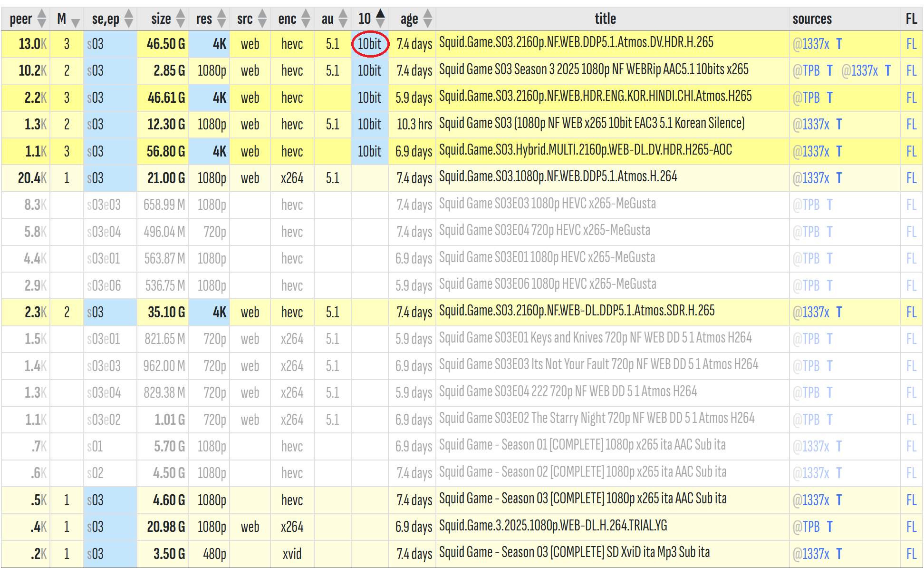Click the sources column header
The height and width of the screenshot is (568, 924).
(812, 19)
